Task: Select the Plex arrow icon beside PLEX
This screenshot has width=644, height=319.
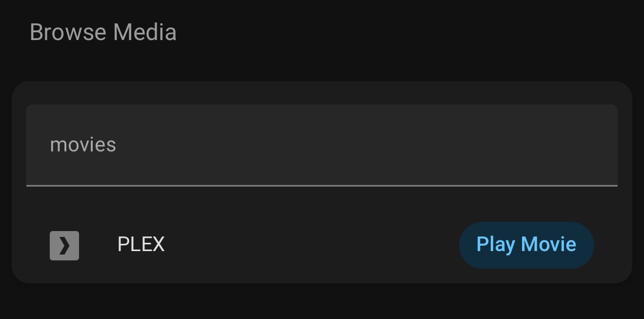Action: pos(64,246)
